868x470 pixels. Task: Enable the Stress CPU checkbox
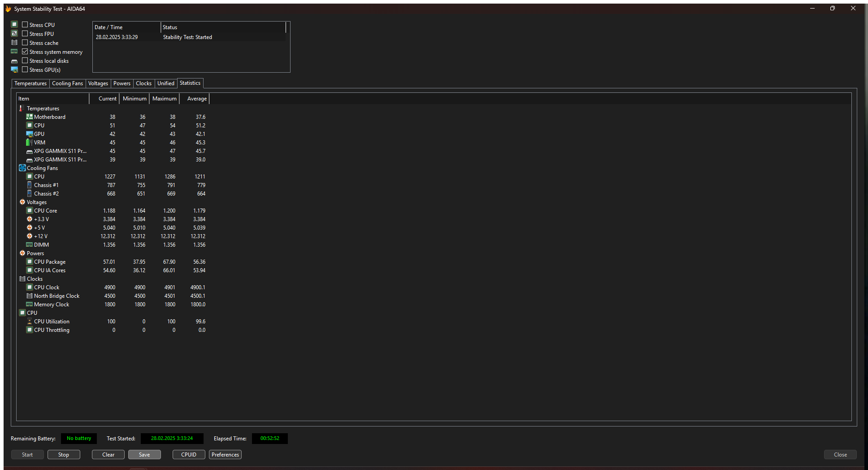pos(25,25)
